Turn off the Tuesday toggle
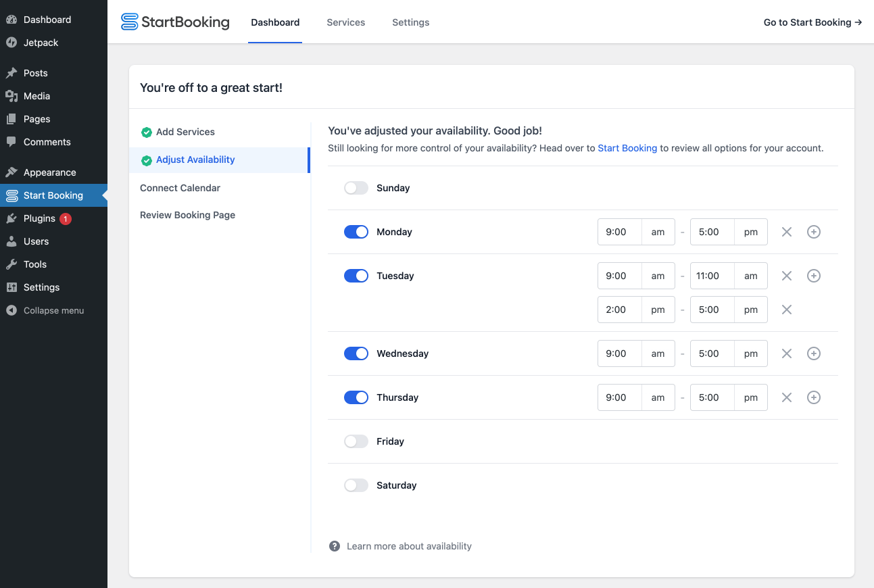The image size is (874, 588). click(x=356, y=276)
